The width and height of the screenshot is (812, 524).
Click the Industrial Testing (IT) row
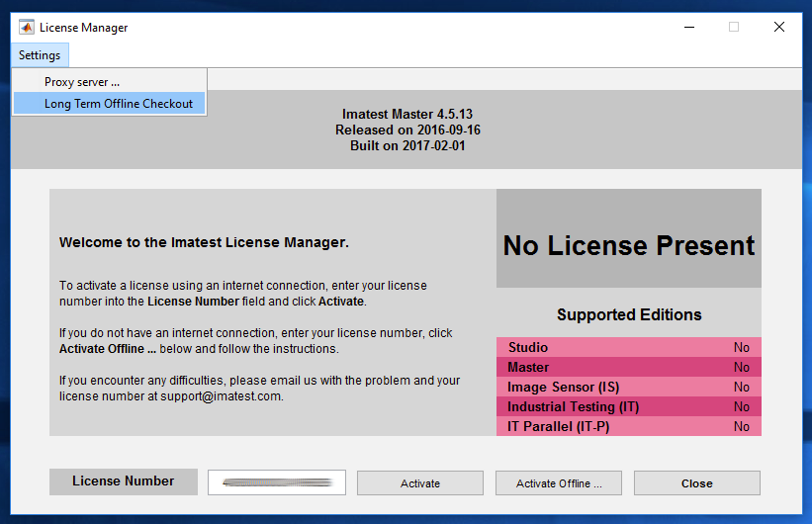click(x=629, y=406)
